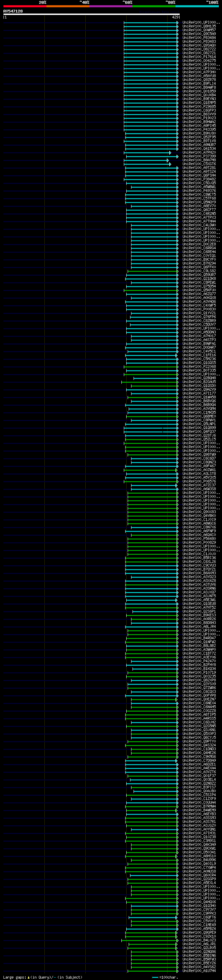
Task: Open hit UniRef100_Q2S6P1
Action: [x=199, y=612]
